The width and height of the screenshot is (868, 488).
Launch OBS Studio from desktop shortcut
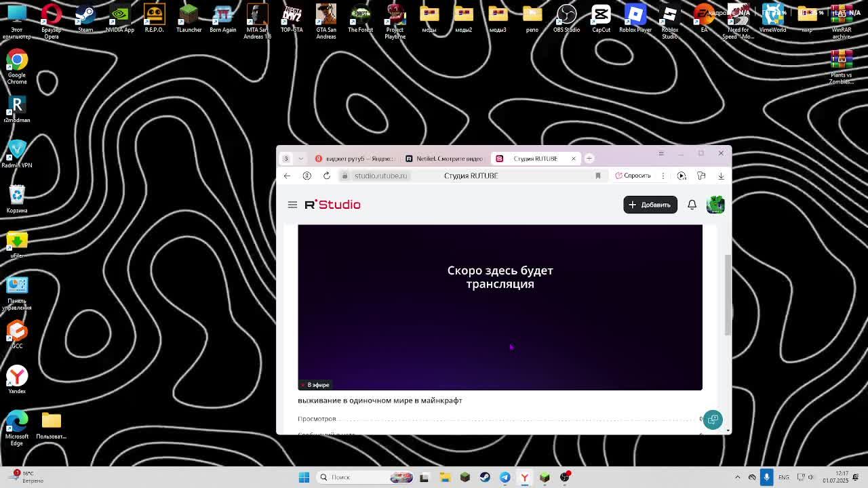tap(566, 19)
